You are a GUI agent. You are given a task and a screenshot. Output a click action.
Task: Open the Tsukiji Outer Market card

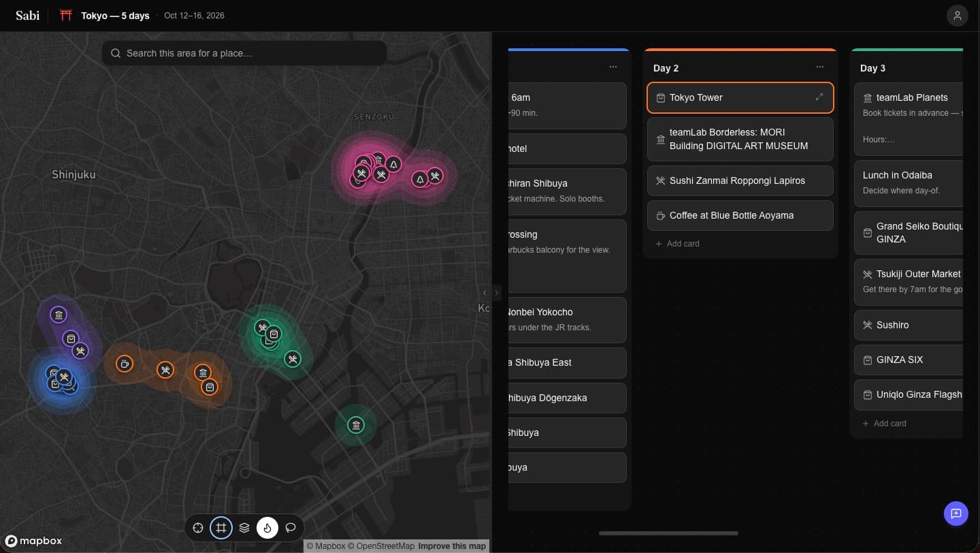(x=909, y=282)
